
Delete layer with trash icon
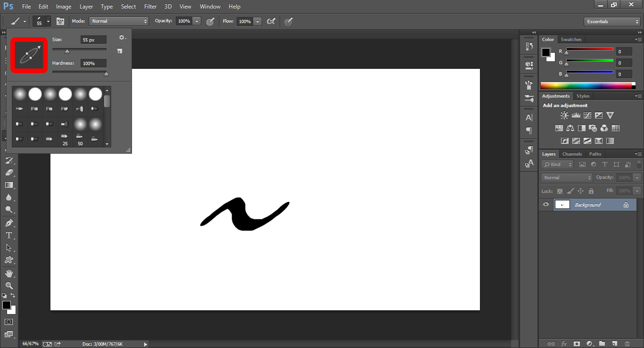tap(627, 344)
